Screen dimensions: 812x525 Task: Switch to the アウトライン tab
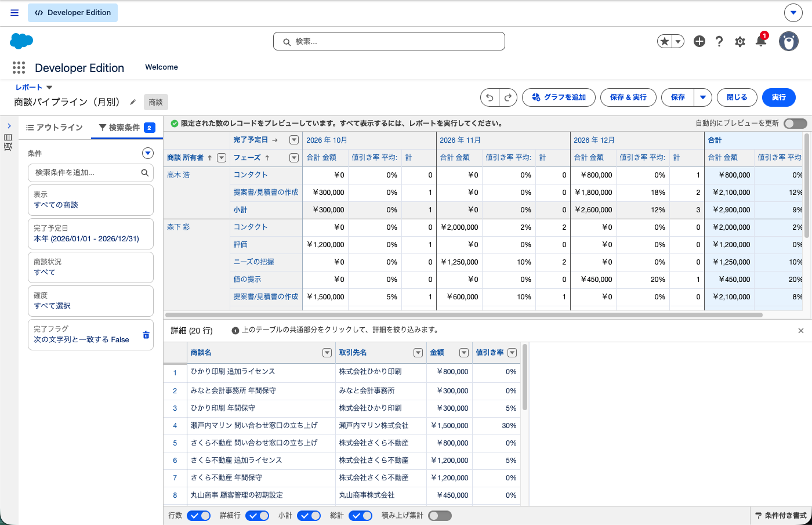click(55, 128)
